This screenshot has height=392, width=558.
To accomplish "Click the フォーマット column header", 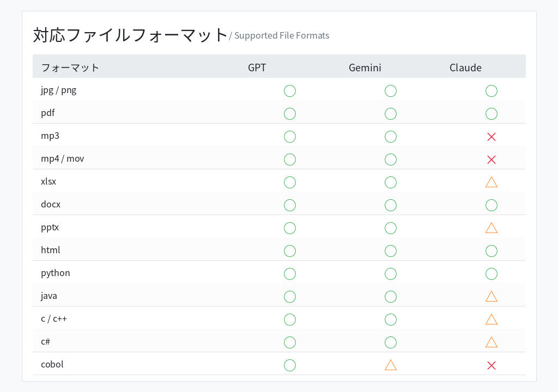I will coord(70,68).
